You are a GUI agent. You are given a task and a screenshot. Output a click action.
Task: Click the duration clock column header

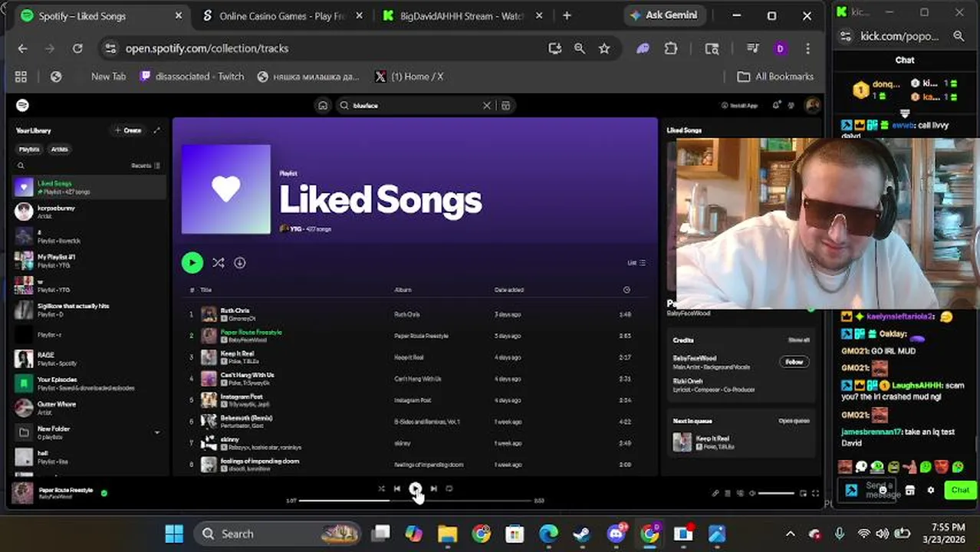tap(626, 290)
